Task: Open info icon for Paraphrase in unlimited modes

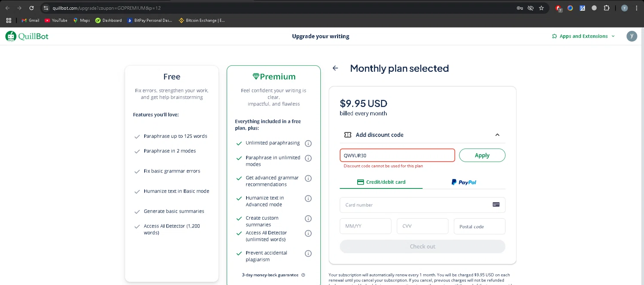Action: 308,158
